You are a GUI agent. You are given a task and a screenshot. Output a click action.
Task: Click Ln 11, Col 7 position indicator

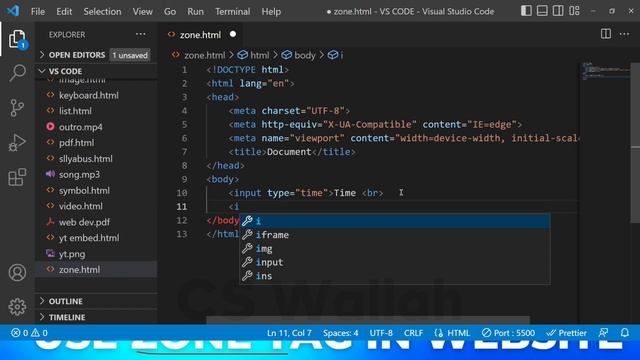pyautogui.click(x=289, y=333)
